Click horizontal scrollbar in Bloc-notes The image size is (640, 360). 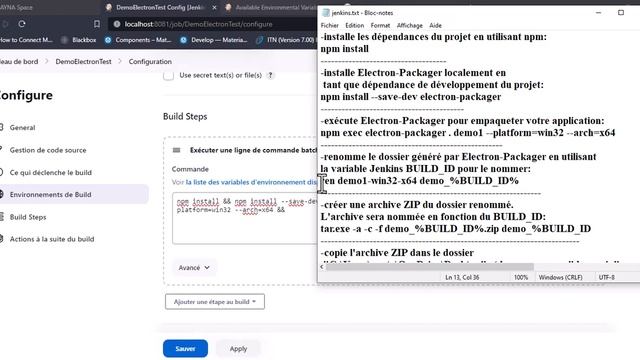(429, 267)
